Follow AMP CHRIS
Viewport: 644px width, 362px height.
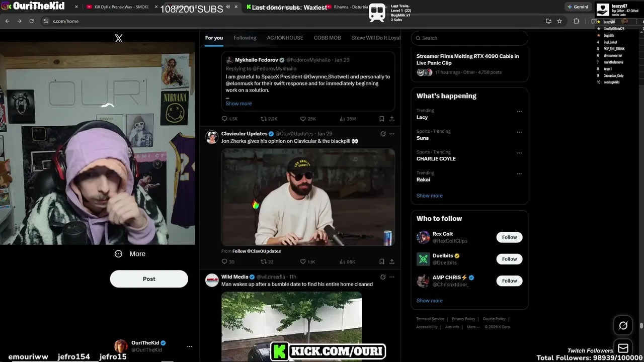(x=509, y=281)
